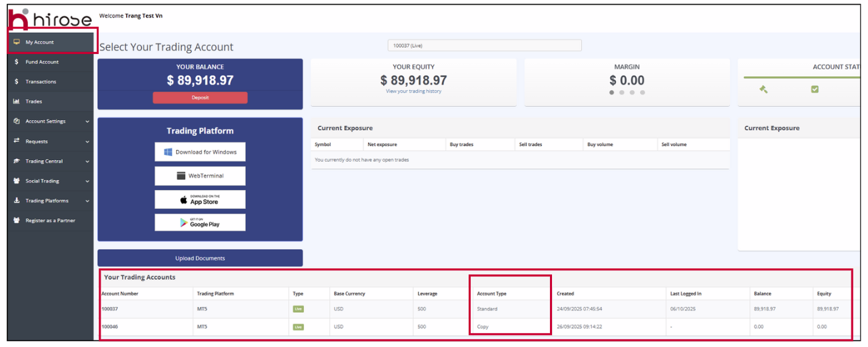Expand the Account Settings menu chevron
868x347 pixels.
[x=87, y=121]
